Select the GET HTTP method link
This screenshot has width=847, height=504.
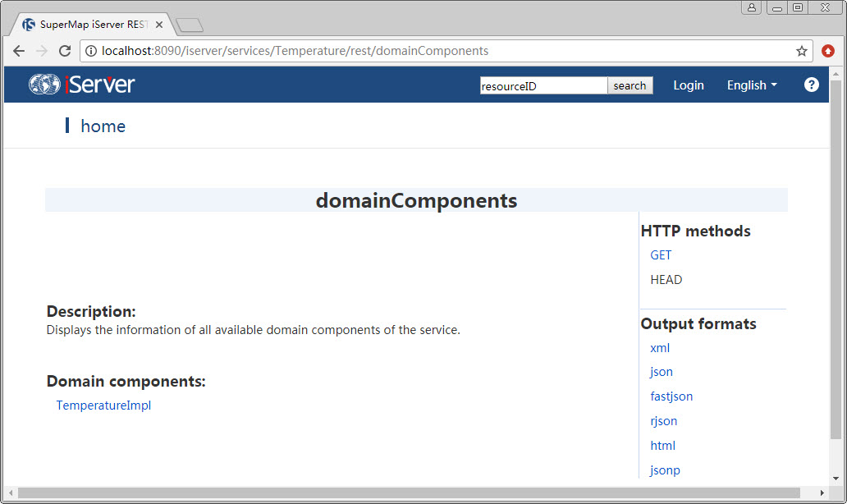(x=661, y=255)
